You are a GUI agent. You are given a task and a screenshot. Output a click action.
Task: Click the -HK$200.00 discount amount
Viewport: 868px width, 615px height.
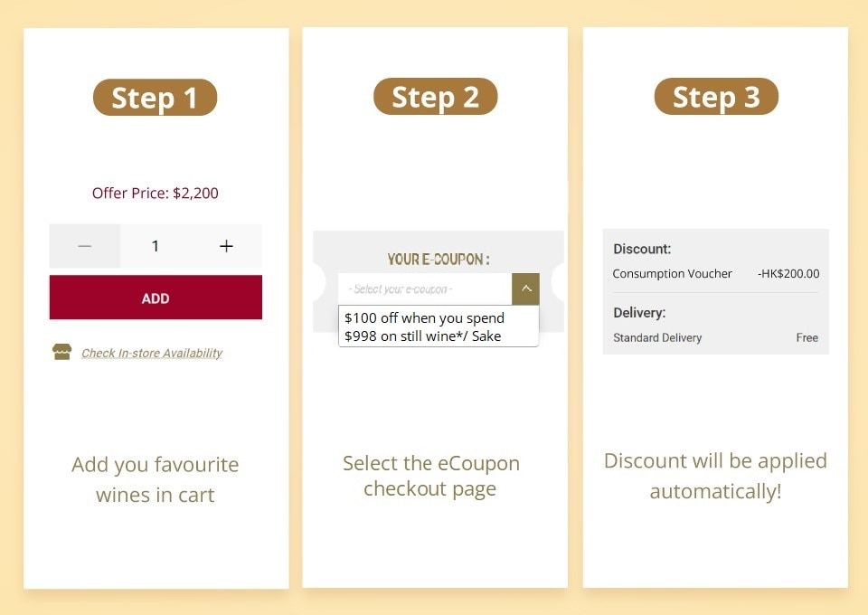(x=788, y=274)
